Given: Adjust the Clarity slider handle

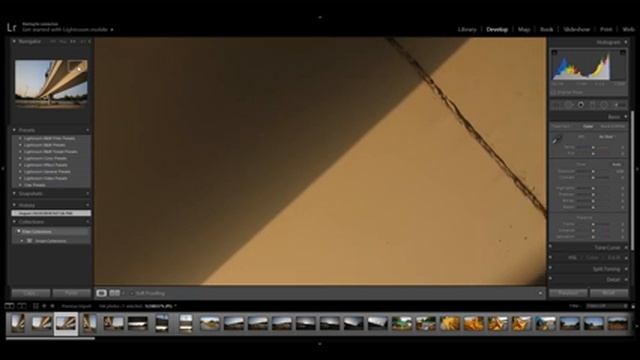Looking at the screenshot, I should tap(593, 224).
